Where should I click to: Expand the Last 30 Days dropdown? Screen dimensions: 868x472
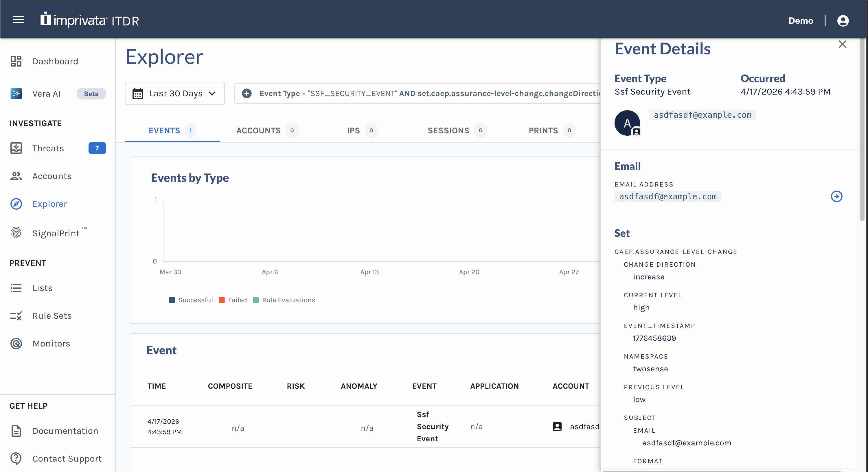pyautogui.click(x=212, y=93)
